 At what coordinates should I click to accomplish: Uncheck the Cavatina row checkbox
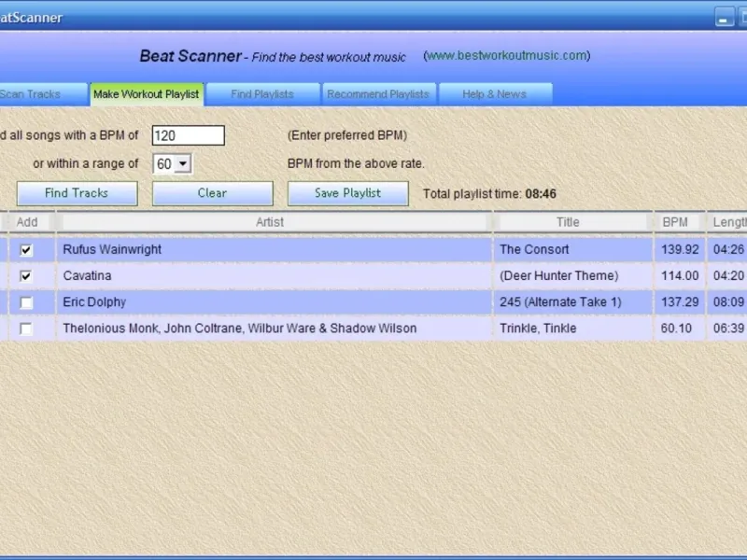pyautogui.click(x=26, y=276)
